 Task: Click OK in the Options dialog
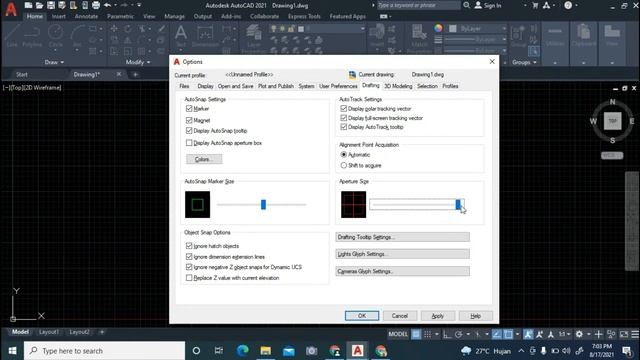[x=362, y=316]
